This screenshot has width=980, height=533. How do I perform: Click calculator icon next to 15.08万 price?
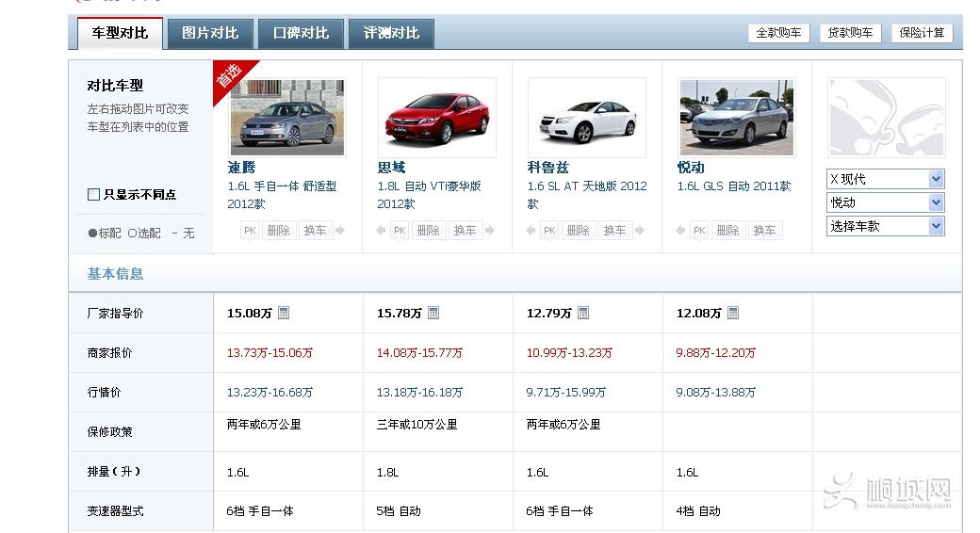point(284,314)
